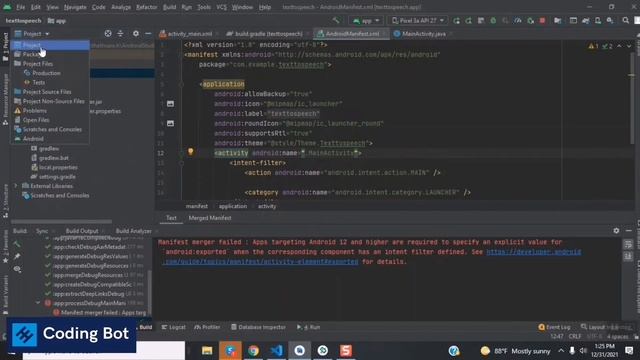
Task: Expand the External Libraries tree node
Action: click(x=16, y=186)
